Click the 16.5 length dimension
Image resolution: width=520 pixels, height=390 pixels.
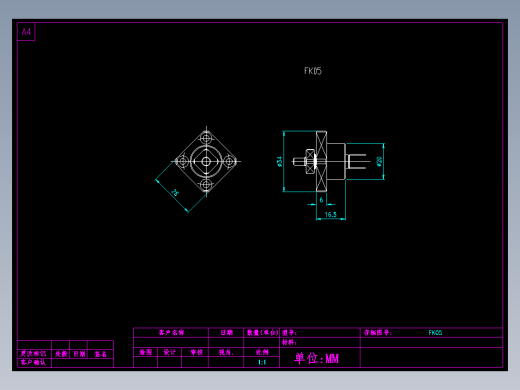[x=331, y=215]
